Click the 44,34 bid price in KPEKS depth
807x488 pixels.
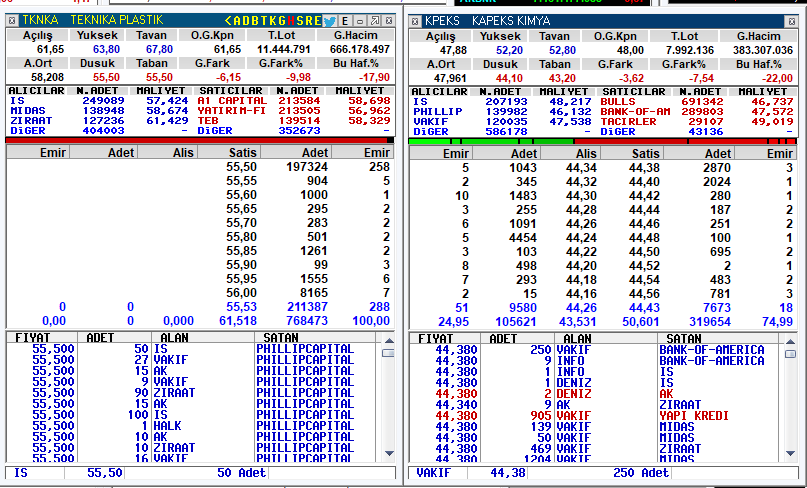click(581, 168)
